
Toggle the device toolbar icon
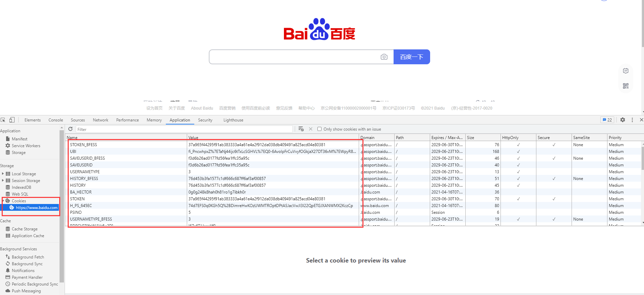point(12,120)
